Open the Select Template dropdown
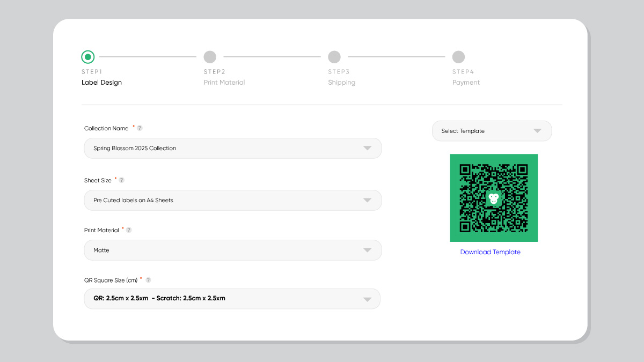Screen dimensions: 644x362 coord(492,131)
